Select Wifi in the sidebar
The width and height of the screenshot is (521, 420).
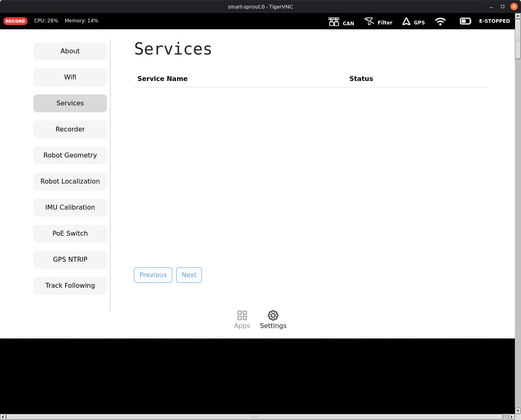[x=70, y=77]
